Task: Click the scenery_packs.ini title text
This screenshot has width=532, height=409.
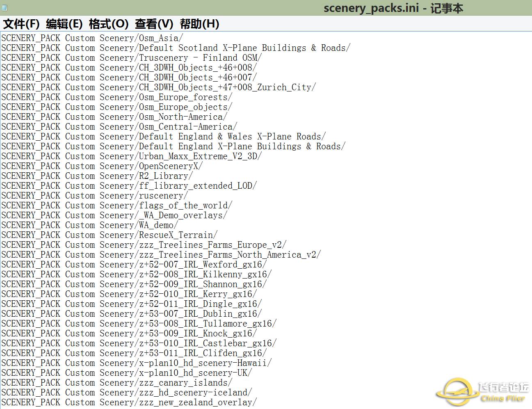Action: click(x=393, y=8)
